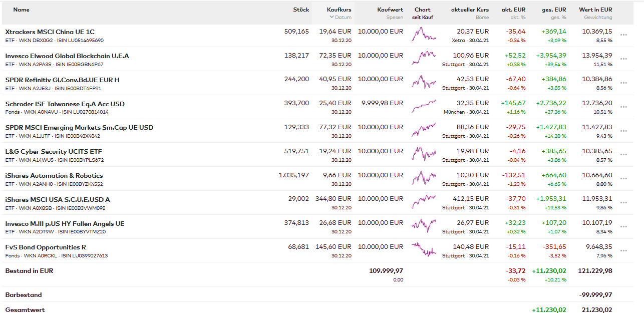
Task: Open three-dot menu for iShares Automation & Robotics
Action: pos(623,179)
